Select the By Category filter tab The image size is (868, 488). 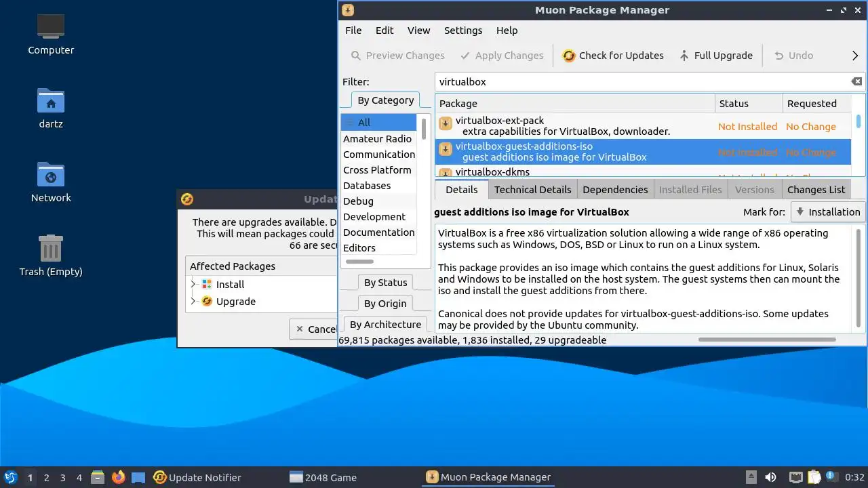[385, 100]
